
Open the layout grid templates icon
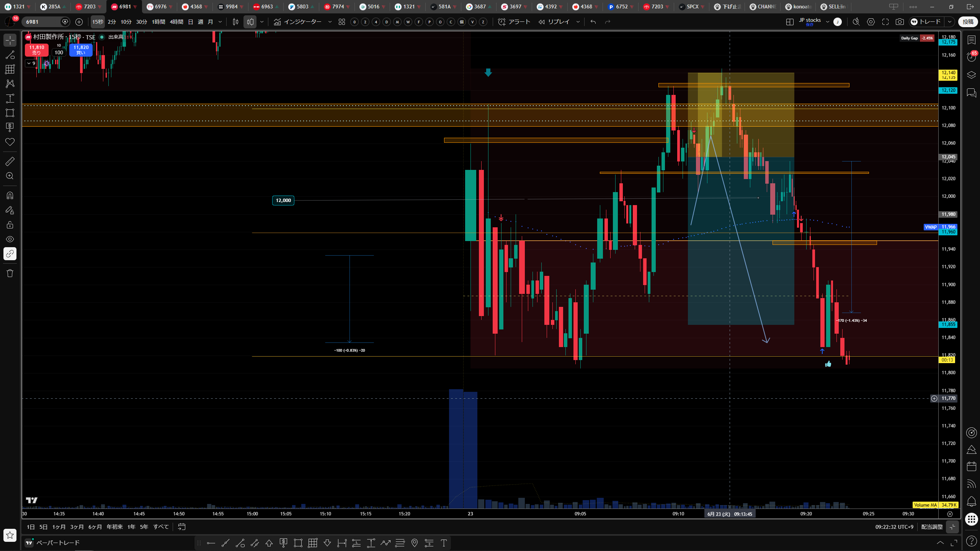(342, 22)
